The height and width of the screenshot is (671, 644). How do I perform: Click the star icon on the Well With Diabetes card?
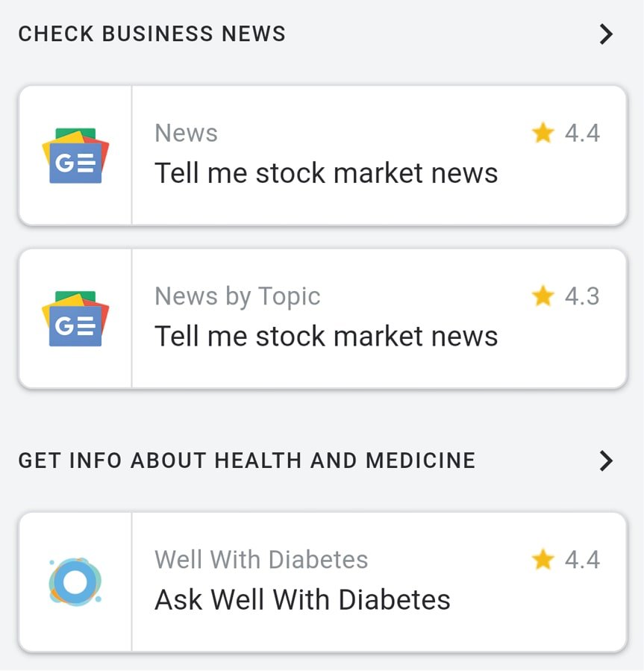(x=543, y=560)
